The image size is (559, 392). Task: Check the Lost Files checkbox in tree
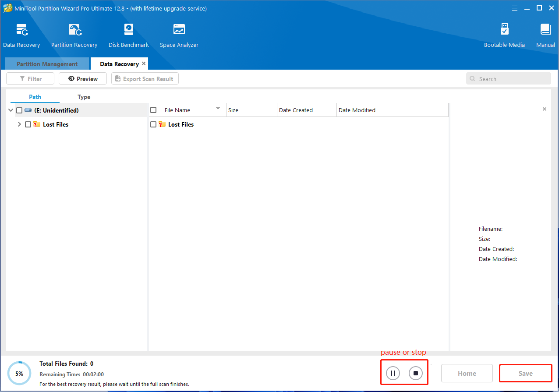[28, 124]
